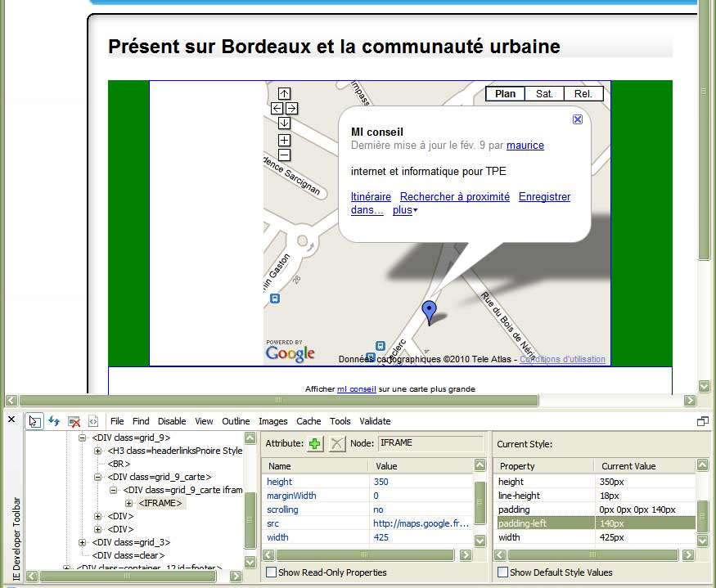Click the Enregistrer dans... link
The height and width of the screenshot is (588, 716).
(544, 197)
